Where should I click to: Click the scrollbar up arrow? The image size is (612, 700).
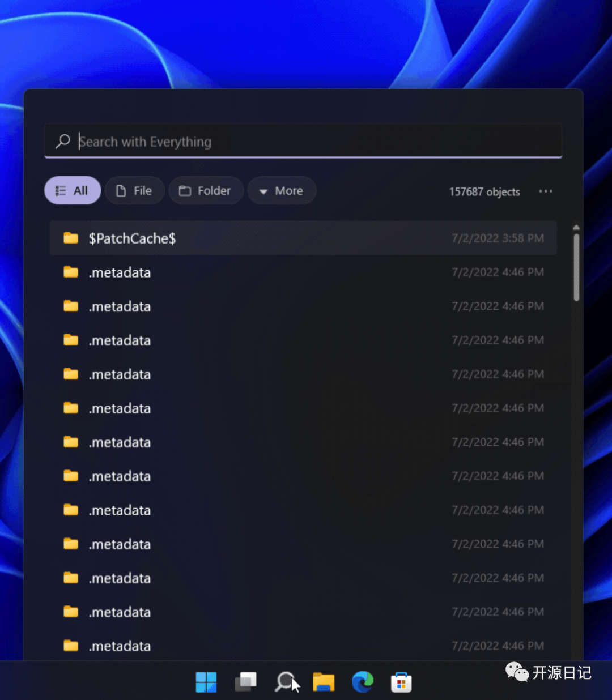576,228
